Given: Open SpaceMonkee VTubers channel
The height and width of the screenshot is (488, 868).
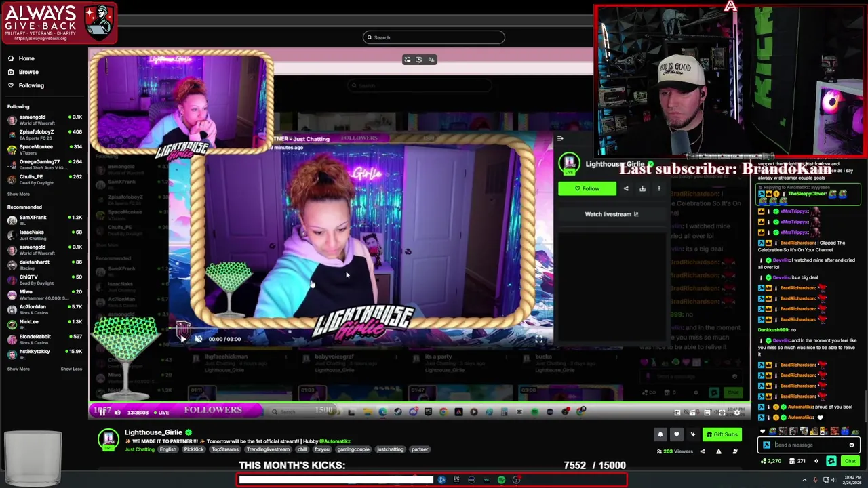Looking at the screenshot, I should 44,150.
